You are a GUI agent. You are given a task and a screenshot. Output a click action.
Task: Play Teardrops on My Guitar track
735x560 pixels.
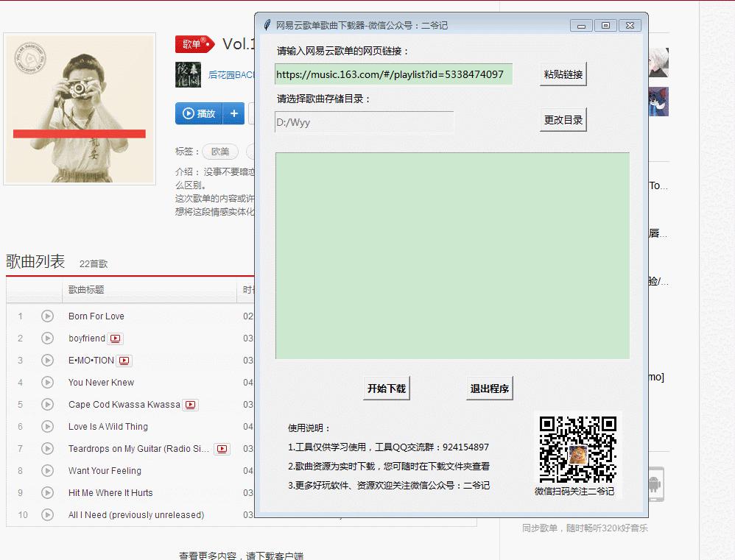[x=47, y=449]
